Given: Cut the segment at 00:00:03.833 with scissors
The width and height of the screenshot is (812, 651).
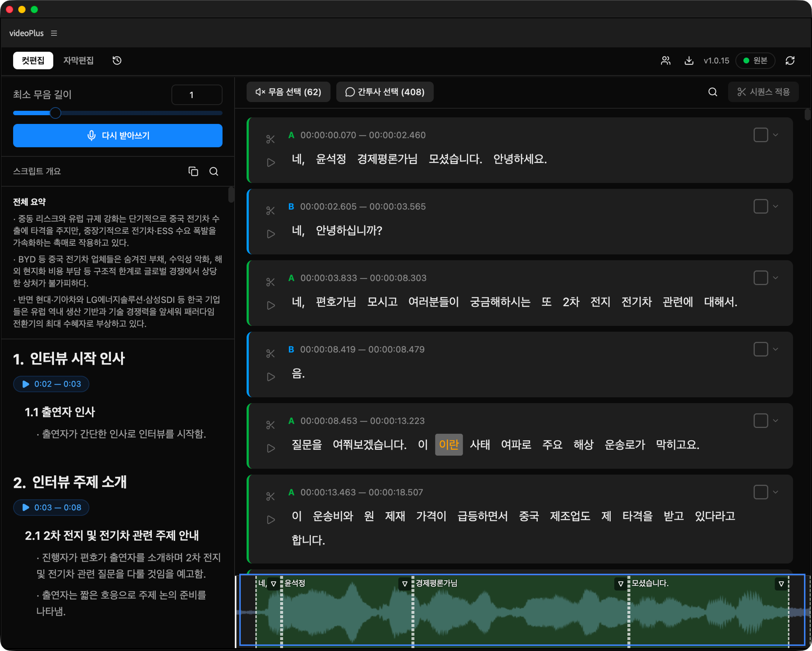Looking at the screenshot, I should click(270, 282).
